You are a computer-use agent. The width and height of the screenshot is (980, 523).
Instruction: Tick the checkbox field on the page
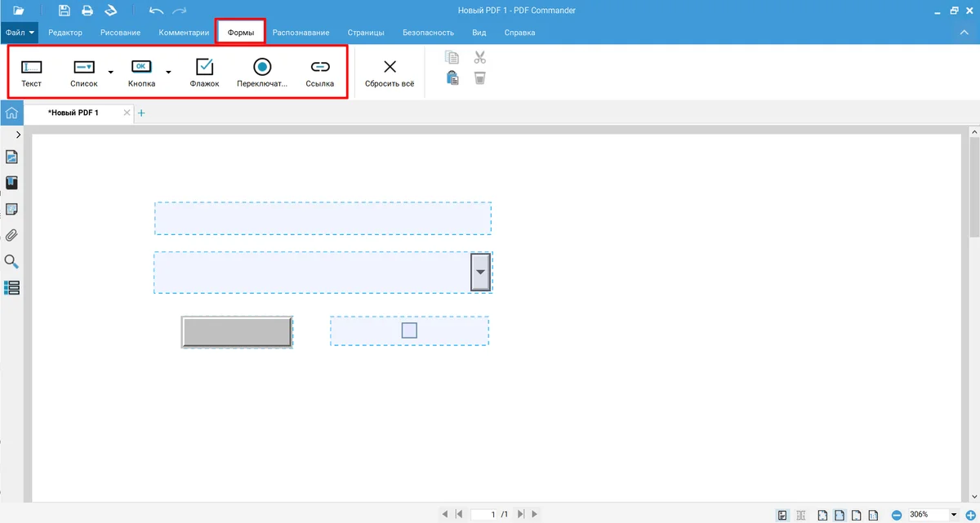coord(410,330)
